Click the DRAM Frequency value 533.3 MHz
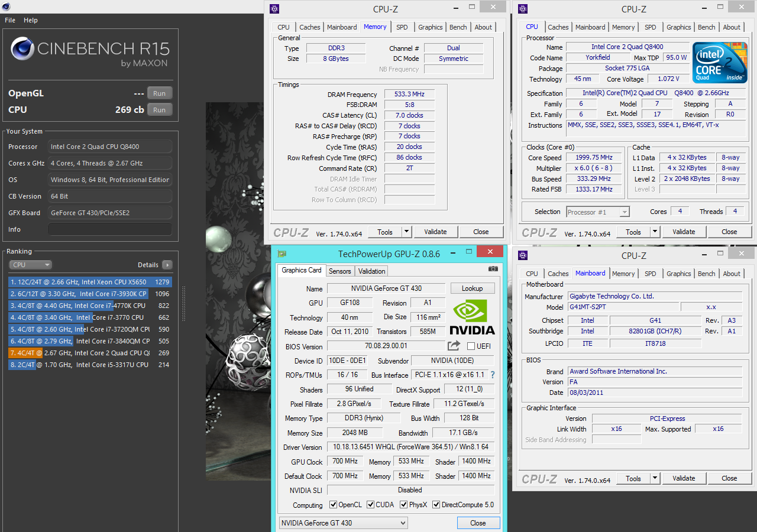 click(409, 95)
